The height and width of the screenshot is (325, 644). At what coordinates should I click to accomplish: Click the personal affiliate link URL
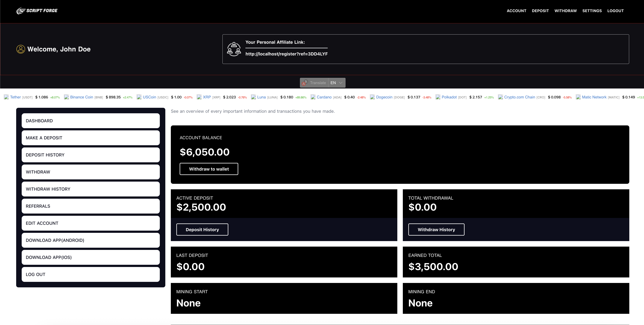pyautogui.click(x=286, y=54)
